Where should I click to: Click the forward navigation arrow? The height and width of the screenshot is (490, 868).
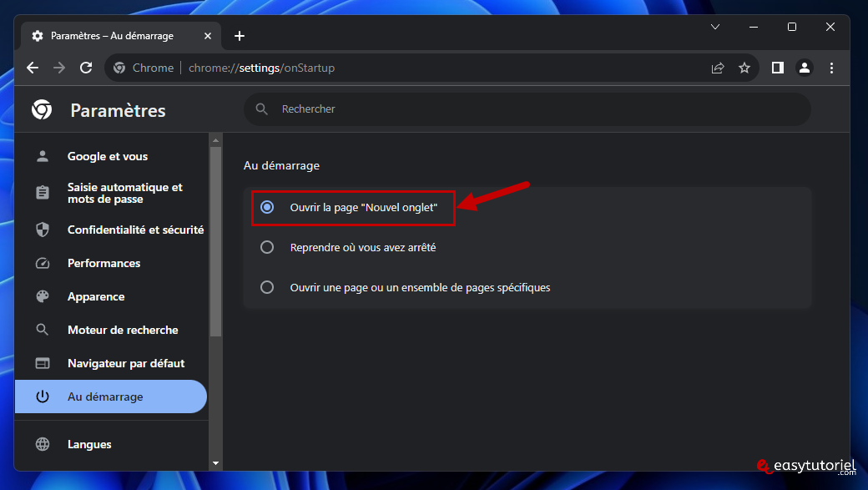(59, 68)
